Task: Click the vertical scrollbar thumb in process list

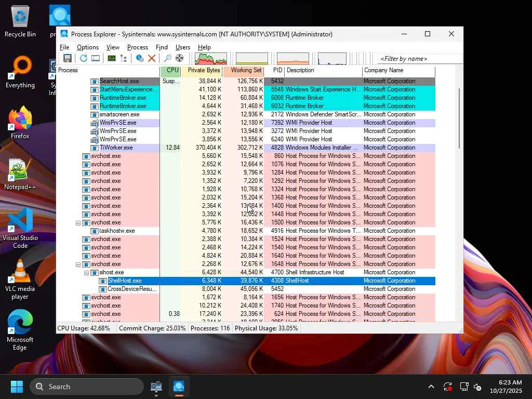Action: click(x=459, y=118)
